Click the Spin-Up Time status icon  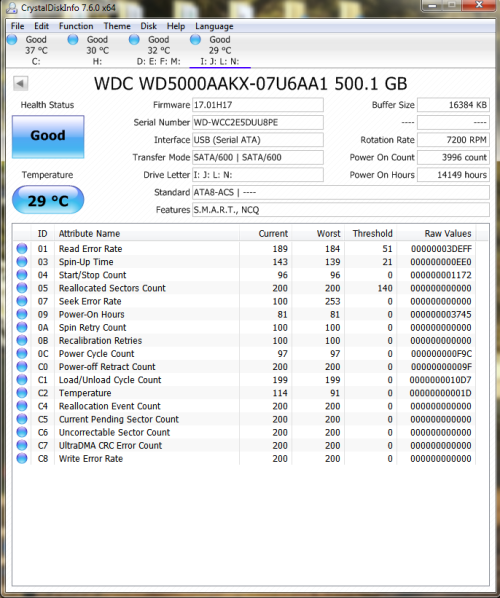click(22, 262)
